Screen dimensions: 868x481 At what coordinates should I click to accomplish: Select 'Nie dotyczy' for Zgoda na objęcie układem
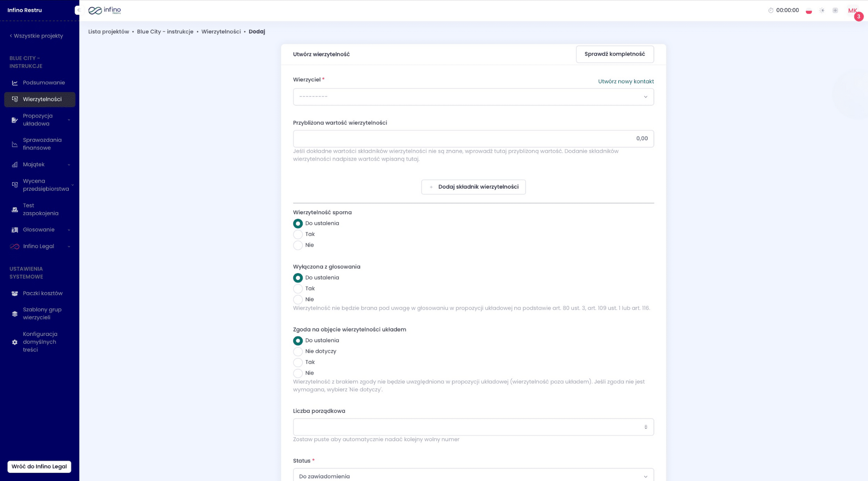[298, 352]
